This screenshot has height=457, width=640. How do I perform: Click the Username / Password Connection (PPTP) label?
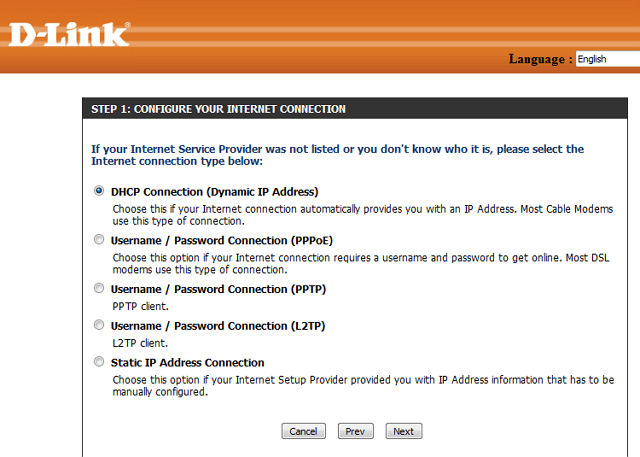tap(218, 289)
